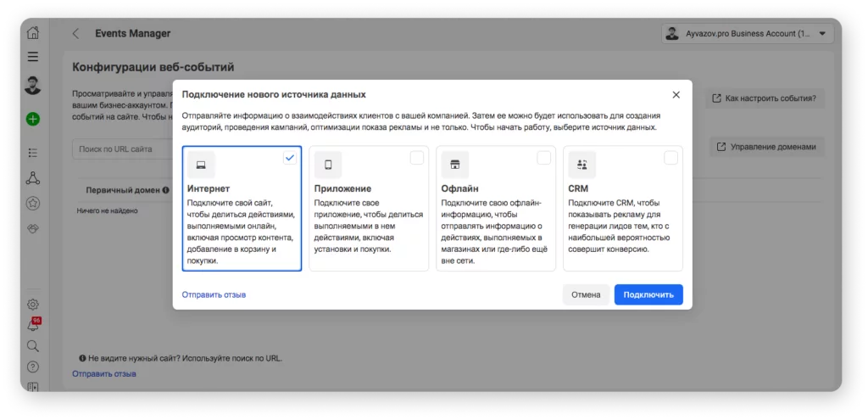The image size is (868, 420).
Task: Select the Приложение card title
Action: pyautogui.click(x=342, y=188)
